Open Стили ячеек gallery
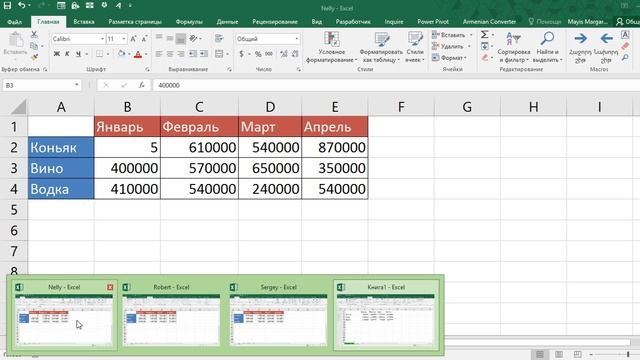This screenshot has height=360, width=640. click(x=415, y=47)
